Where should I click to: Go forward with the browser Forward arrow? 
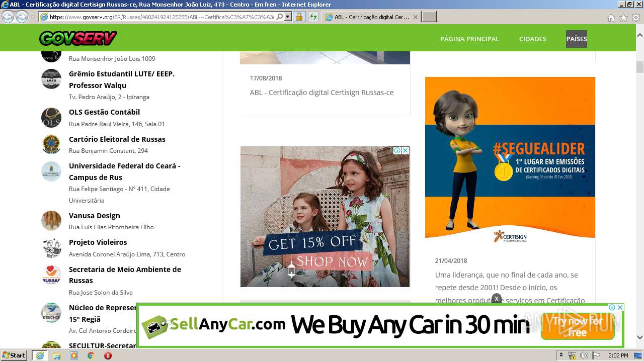pos(22,17)
